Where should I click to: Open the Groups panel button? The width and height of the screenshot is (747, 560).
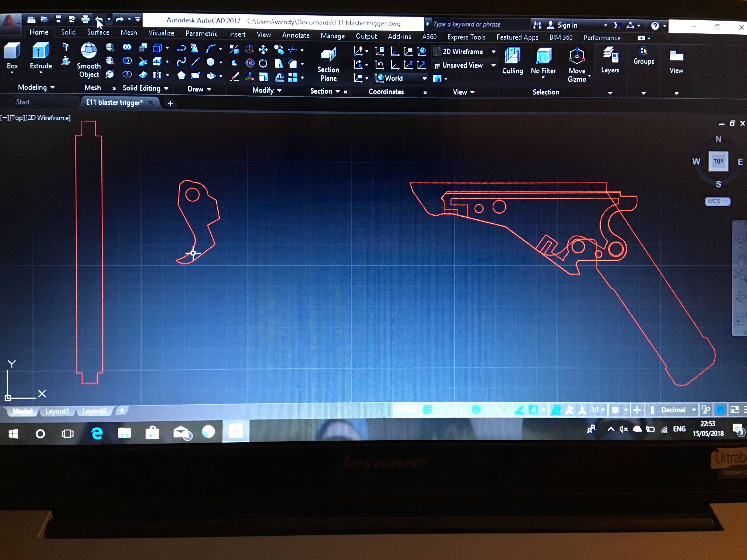click(644, 56)
